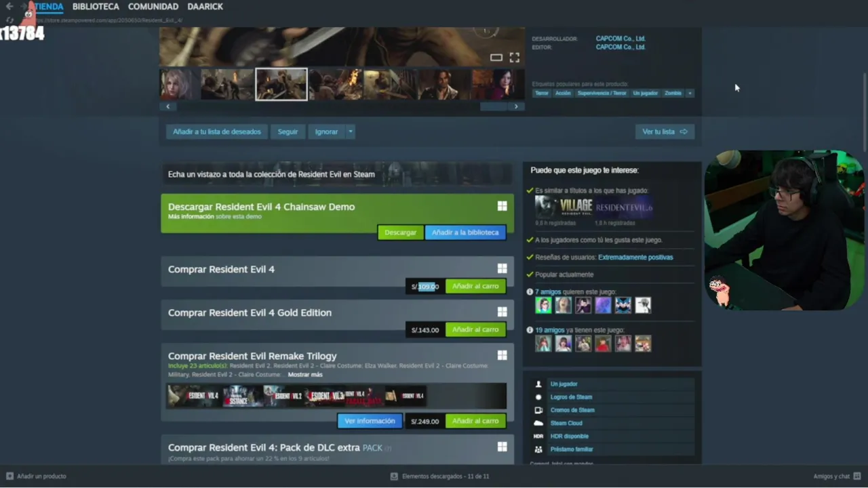The image size is (868, 488).
Task: Click Windows icon on Comprar Resident Evil 4
Action: pos(502,269)
